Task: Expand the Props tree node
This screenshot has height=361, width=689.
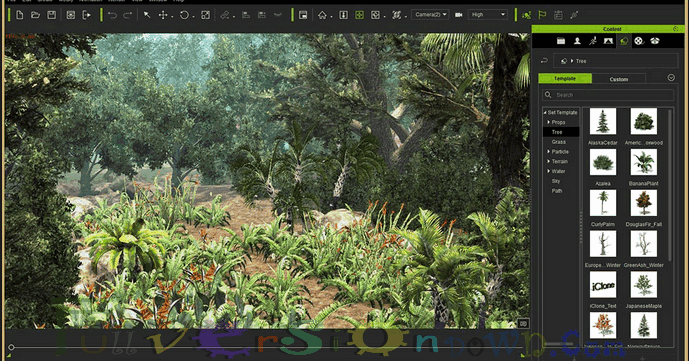Action: click(x=548, y=122)
